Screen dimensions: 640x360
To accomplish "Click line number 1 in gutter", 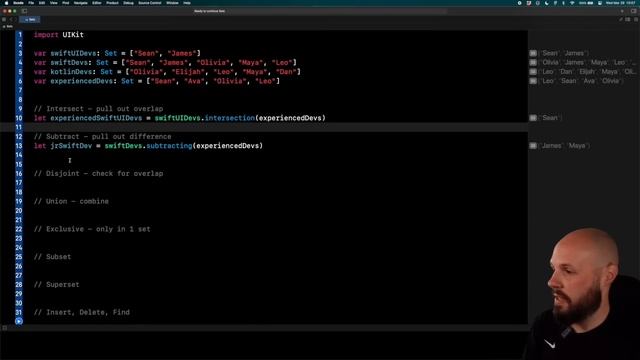I will 20,35.
